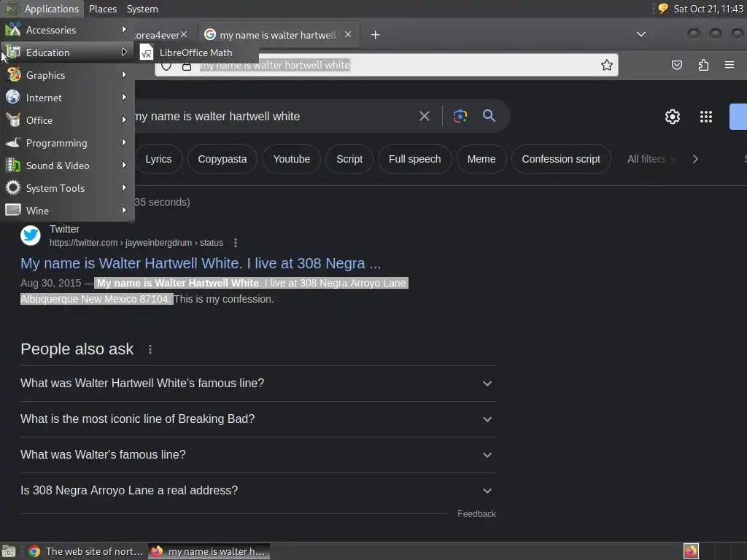The height and width of the screenshot is (560, 747).
Task: Open the Pocket save icon
Action: pos(676,65)
